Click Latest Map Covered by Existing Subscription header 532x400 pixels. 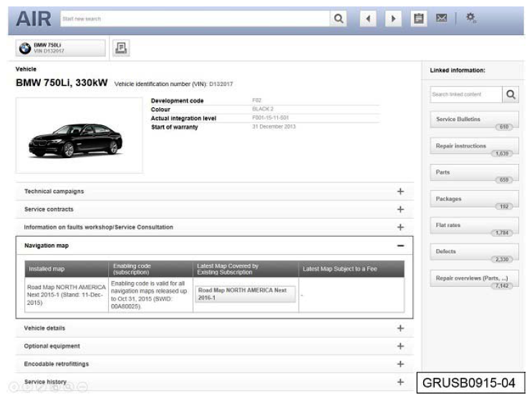(246, 269)
